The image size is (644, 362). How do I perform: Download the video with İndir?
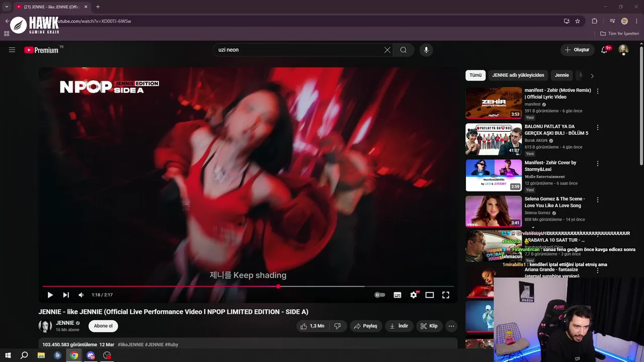(x=399, y=326)
